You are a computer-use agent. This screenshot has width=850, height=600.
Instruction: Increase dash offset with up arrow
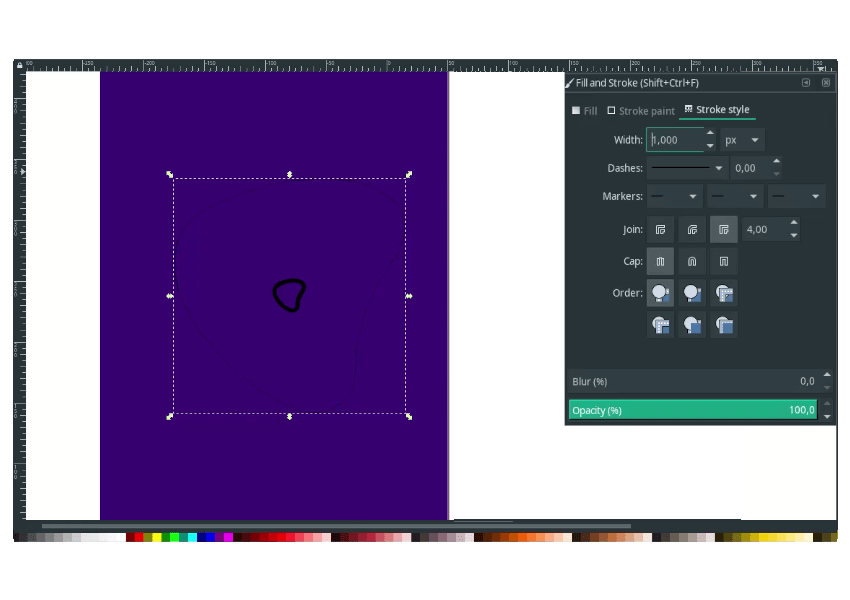point(777,162)
